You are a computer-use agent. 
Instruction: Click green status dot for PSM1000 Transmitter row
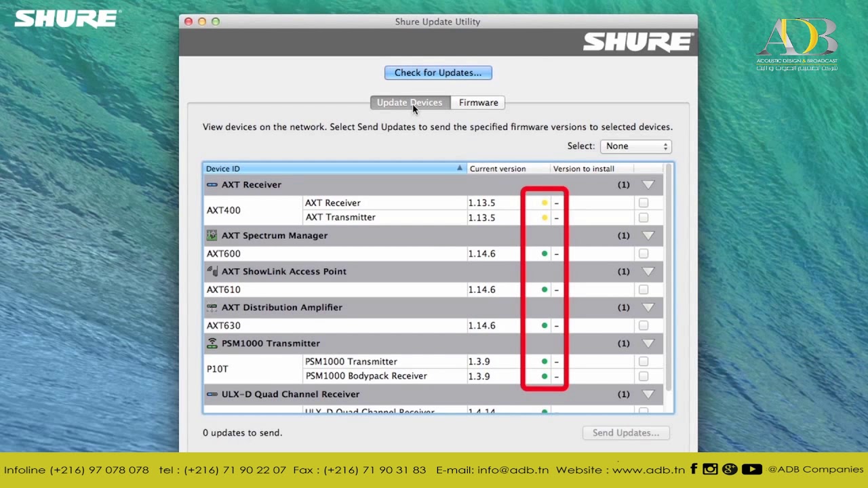click(x=545, y=361)
